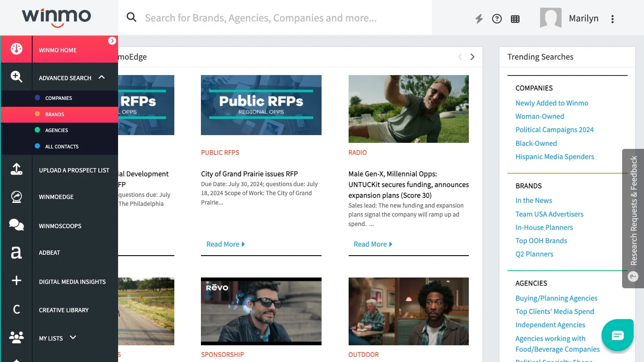Open the WinmoScoops menu item
This screenshot has width=644, height=362.
point(60,226)
